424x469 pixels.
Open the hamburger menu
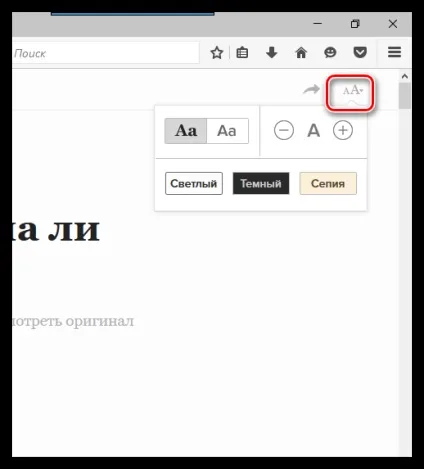pyautogui.click(x=394, y=52)
